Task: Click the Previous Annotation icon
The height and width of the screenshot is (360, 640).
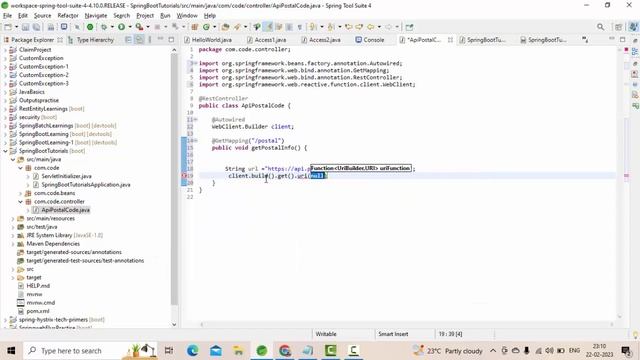Action: [331, 27]
